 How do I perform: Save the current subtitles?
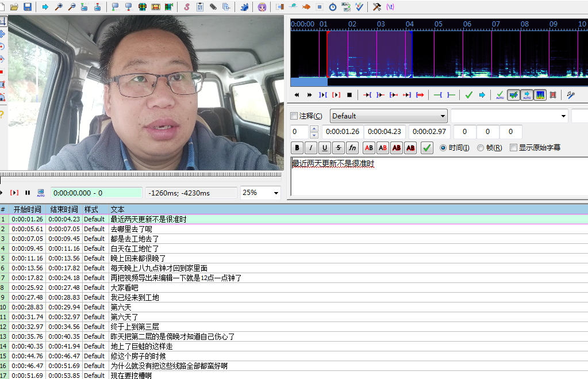[x=26, y=6]
